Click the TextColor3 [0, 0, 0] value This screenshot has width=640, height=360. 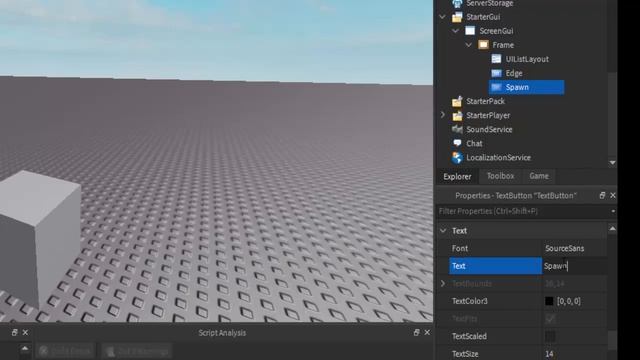569,301
